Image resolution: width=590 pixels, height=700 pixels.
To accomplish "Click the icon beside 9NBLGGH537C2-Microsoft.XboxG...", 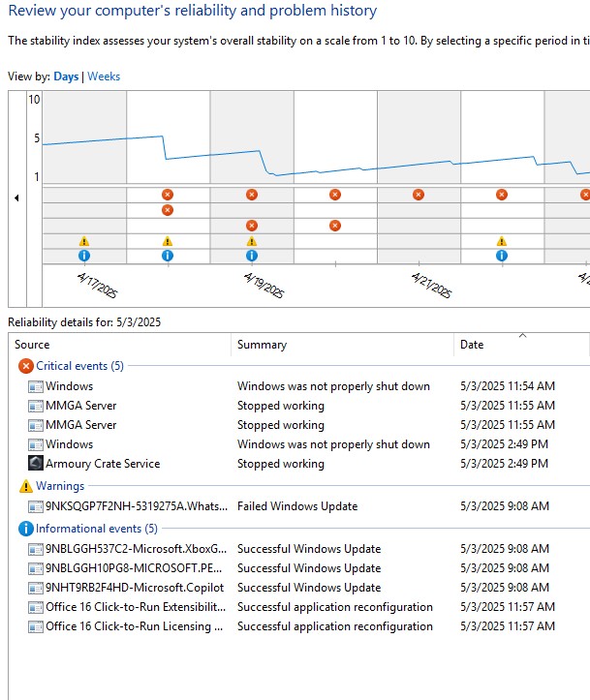I will point(35,549).
